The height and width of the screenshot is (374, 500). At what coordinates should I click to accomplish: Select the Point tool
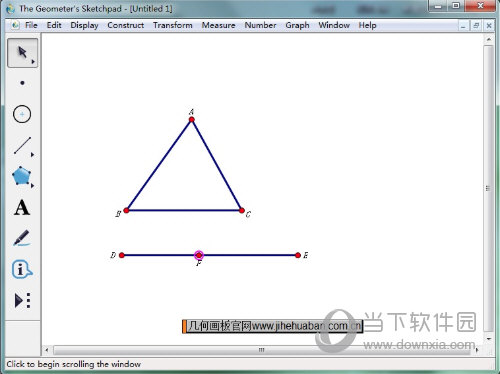(x=22, y=83)
